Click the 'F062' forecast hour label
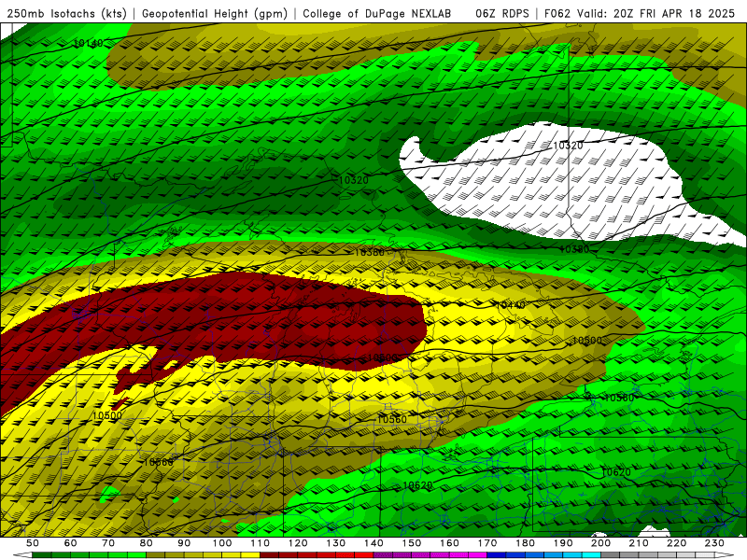 [557, 13]
